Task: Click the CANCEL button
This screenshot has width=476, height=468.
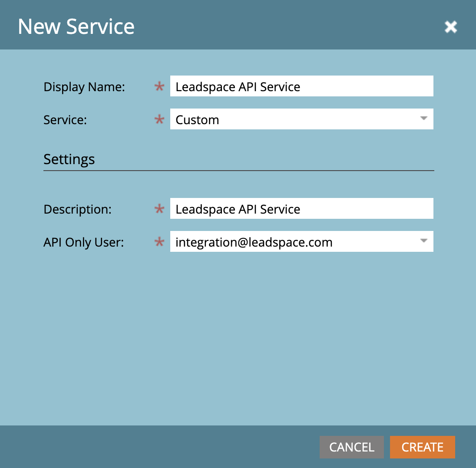Action: click(x=351, y=447)
